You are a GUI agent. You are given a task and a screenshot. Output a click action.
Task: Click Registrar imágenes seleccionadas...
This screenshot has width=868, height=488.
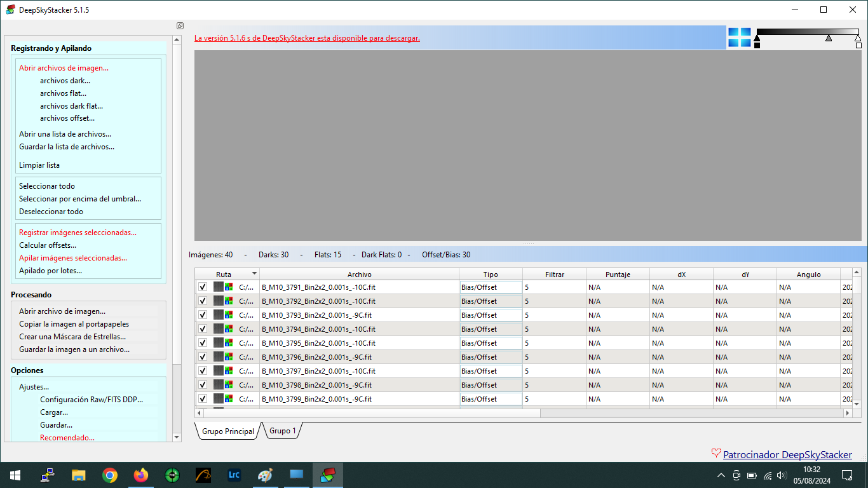click(x=78, y=233)
